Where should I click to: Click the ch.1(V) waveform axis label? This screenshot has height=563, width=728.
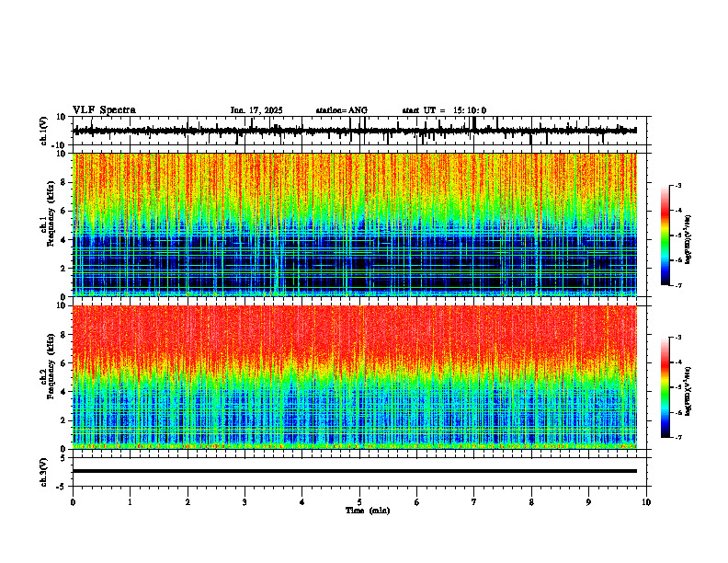coord(44,131)
